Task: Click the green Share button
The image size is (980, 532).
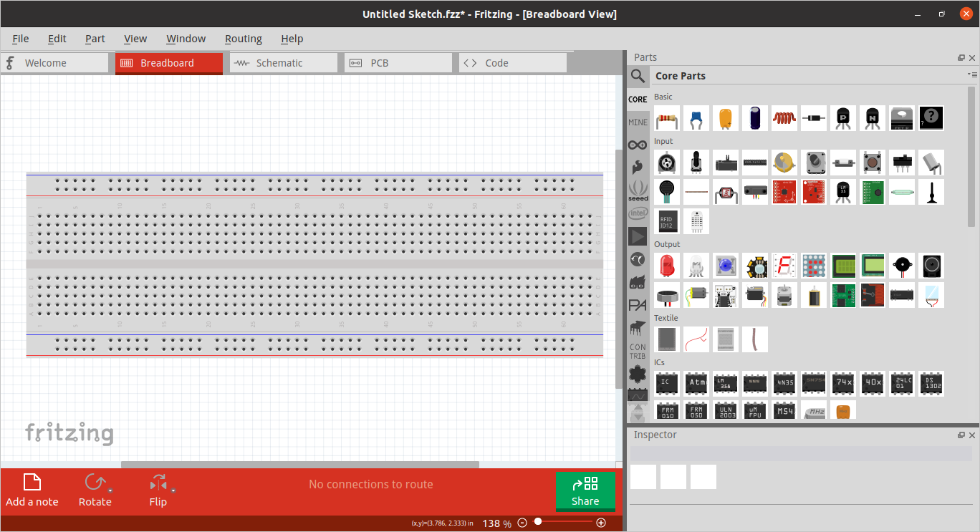Action: (585, 491)
